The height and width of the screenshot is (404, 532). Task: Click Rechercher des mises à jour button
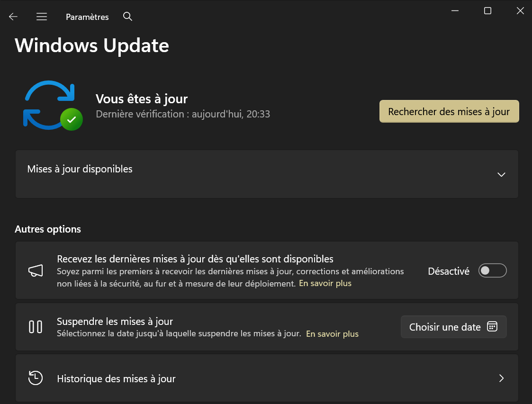(x=449, y=111)
